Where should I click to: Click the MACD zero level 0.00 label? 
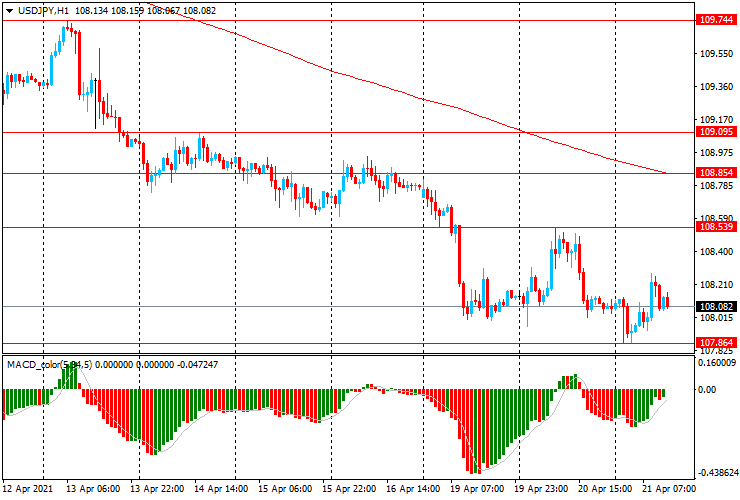[707, 390]
